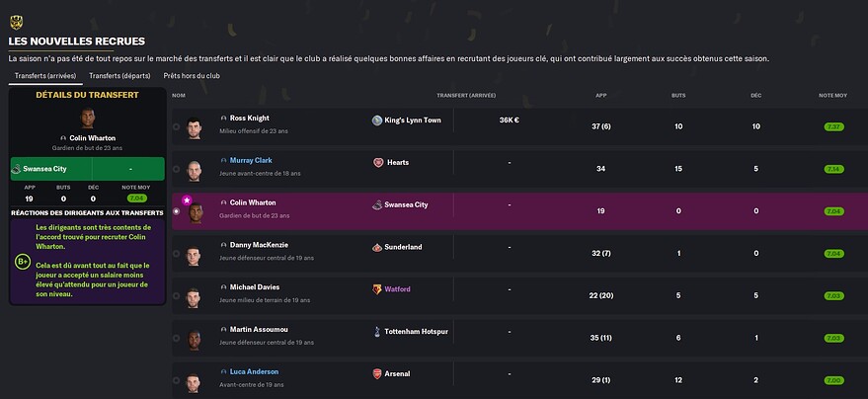Image resolution: width=868 pixels, height=399 pixels.
Task: Click the Sunderland club badge icon
Action: point(377,247)
